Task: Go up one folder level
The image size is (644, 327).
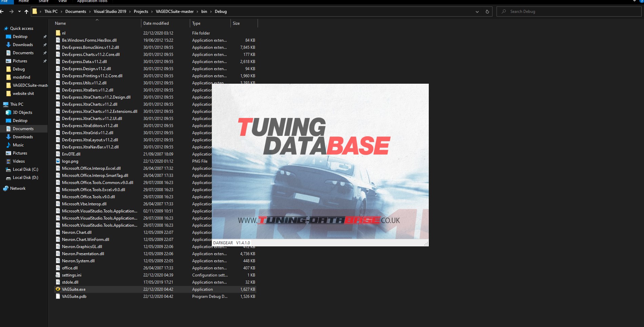Action: (26, 12)
